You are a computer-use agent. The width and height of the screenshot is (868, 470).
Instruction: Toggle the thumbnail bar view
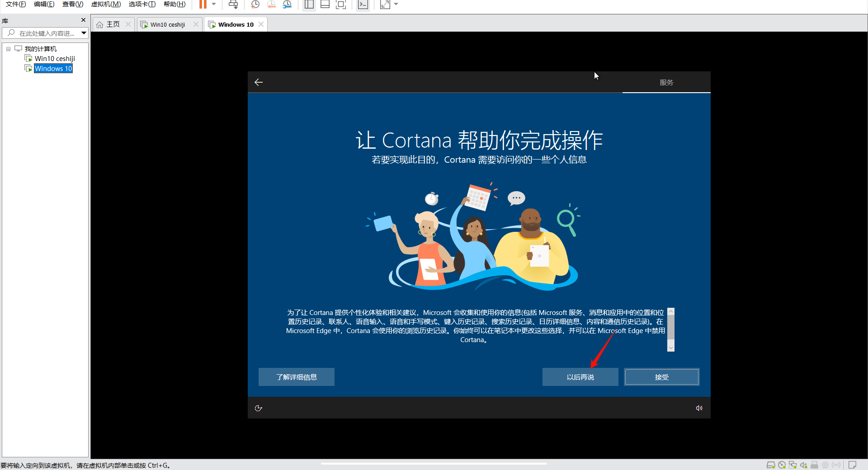tap(325, 5)
